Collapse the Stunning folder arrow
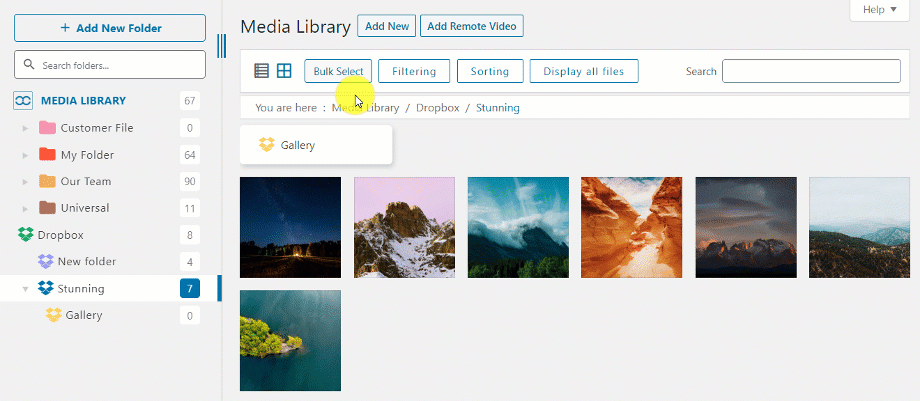The width and height of the screenshot is (920, 401). (25, 289)
